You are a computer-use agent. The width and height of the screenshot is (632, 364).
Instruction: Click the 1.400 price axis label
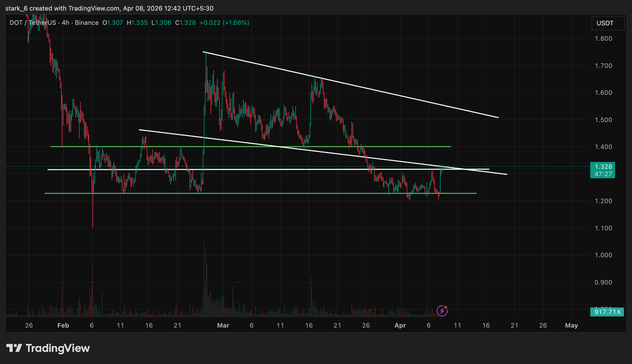603,147
